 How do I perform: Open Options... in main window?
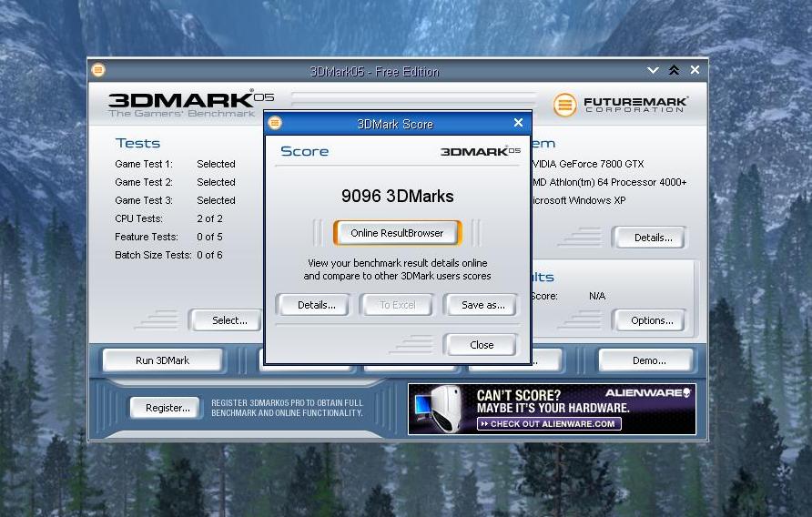[x=650, y=320]
